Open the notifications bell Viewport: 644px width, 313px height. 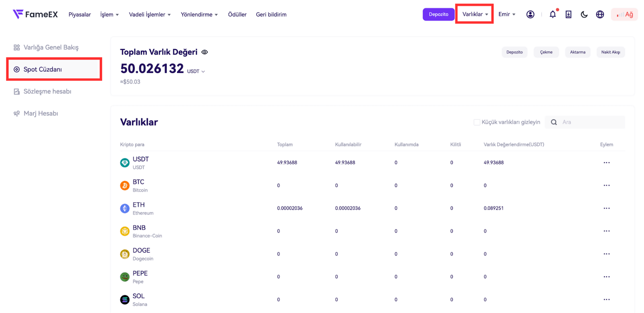(x=553, y=15)
